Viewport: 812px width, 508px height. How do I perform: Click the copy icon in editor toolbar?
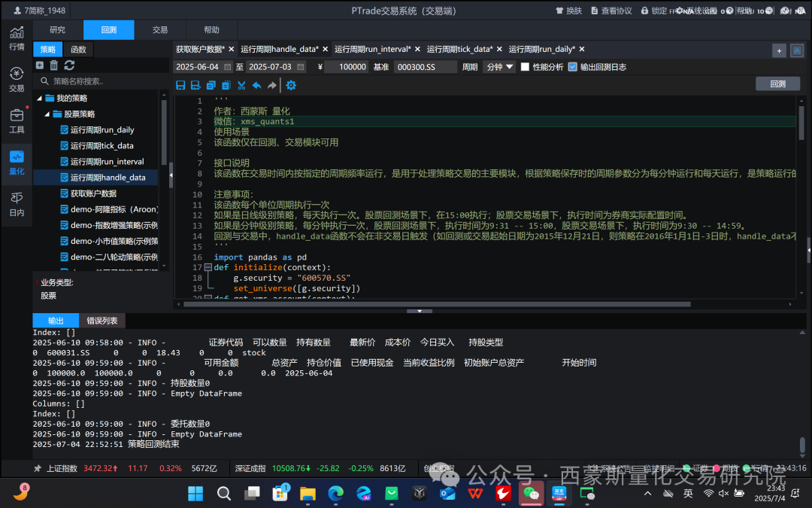[x=211, y=86]
